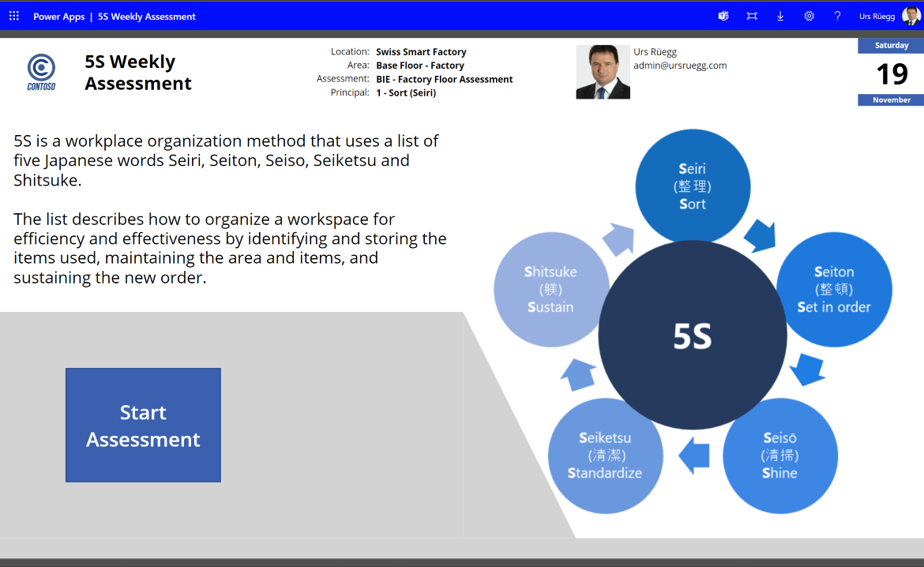Select the Shitsuke Sustain circle
The image size is (924, 567).
tap(551, 289)
